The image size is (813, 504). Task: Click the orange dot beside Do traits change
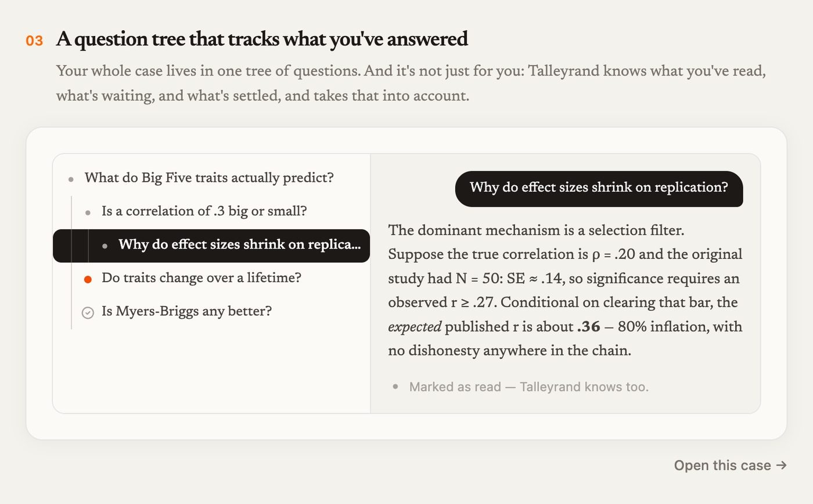pyautogui.click(x=88, y=279)
